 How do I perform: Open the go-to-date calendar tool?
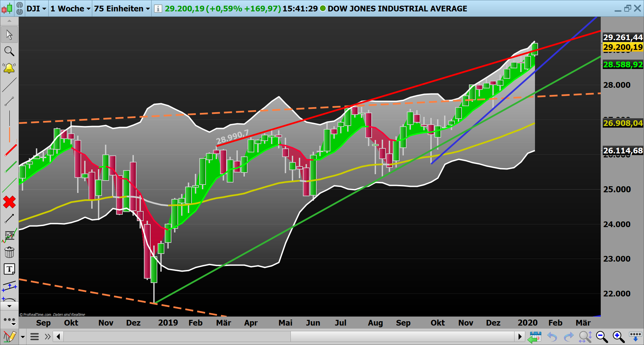(x=536, y=337)
